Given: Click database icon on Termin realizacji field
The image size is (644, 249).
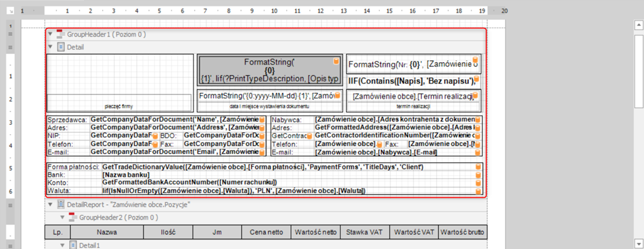Looking at the screenshot, I should (476, 96).
